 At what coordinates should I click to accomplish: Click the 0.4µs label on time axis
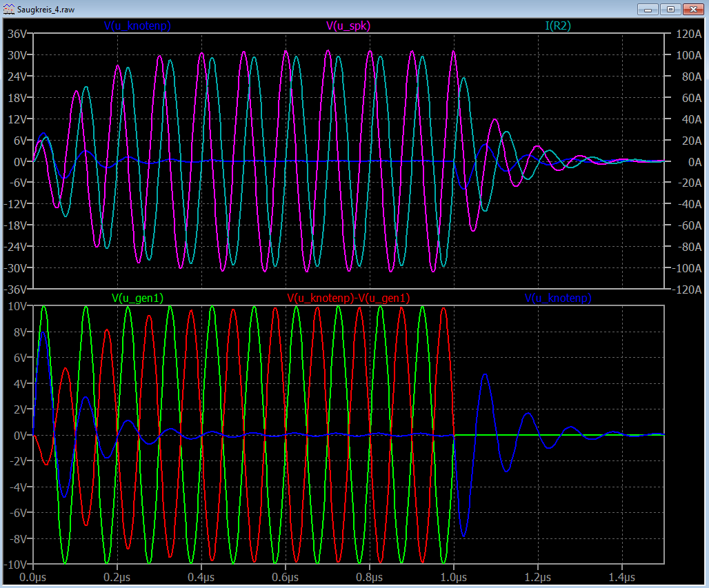(201, 576)
